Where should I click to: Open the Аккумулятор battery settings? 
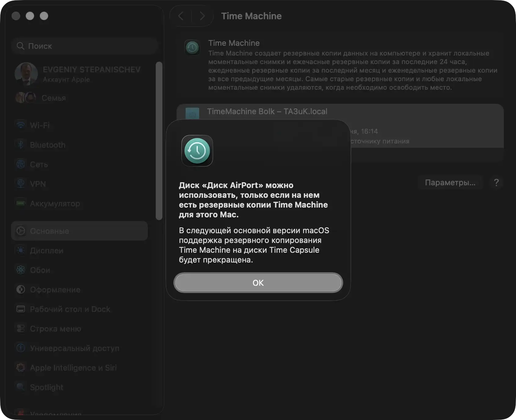(x=79, y=203)
